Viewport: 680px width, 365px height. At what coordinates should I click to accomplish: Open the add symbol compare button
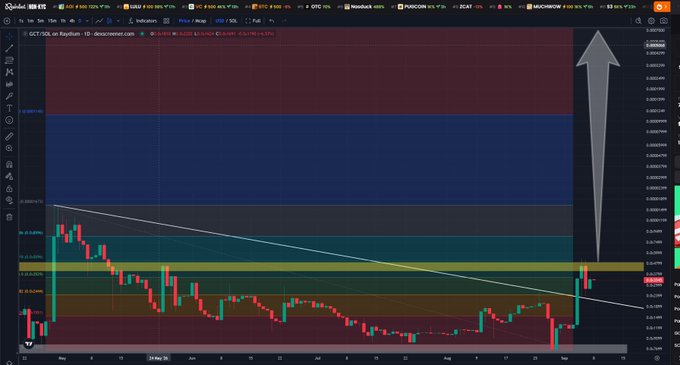pos(7,21)
